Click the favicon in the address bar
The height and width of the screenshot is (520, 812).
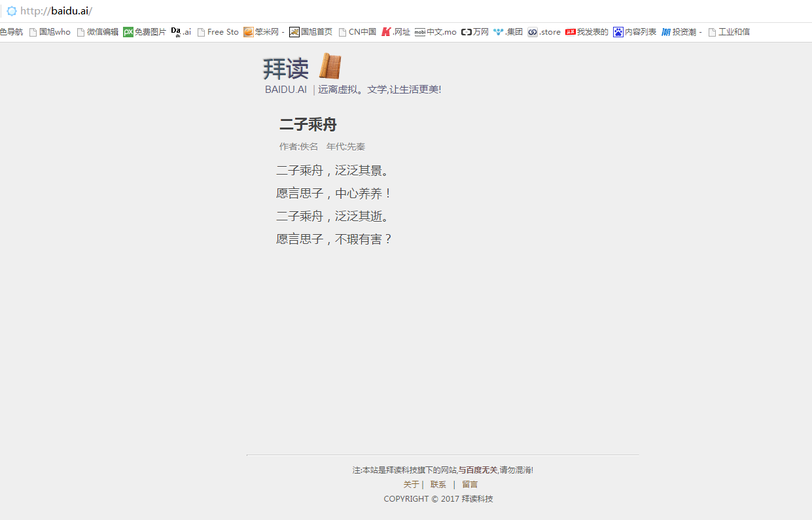(x=11, y=11)
